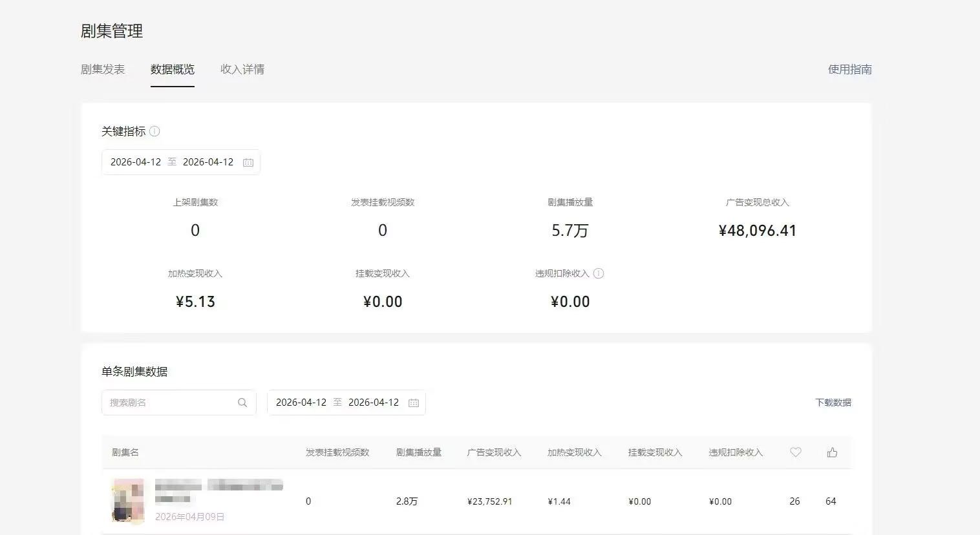Screen dimensions: 980x535
Task: Open the end date 2026-04-12 in 关键指标
Action: pyautogui.click(x=208, y=162)
